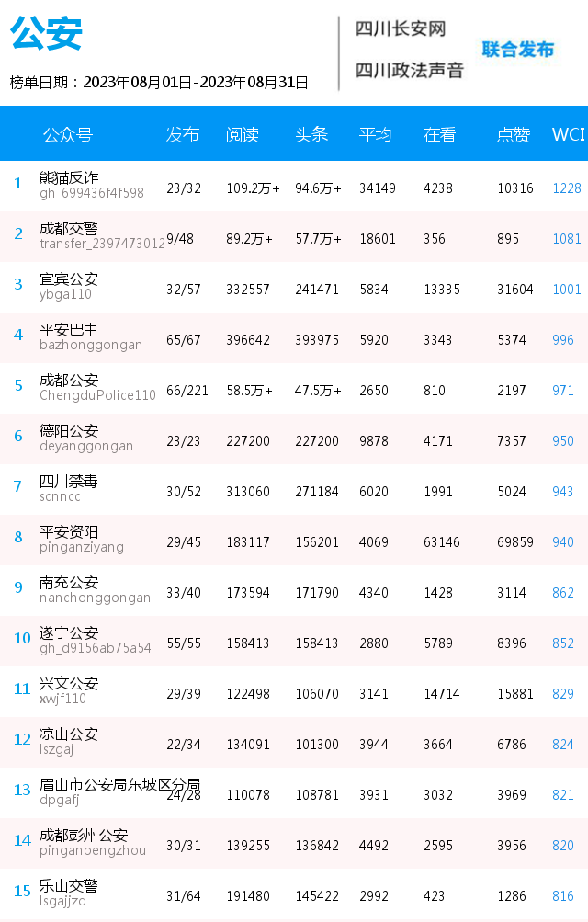The height and width of the screenshot is (922, 588).
Task: Click WCI score 1228
Action: [567, 188]
